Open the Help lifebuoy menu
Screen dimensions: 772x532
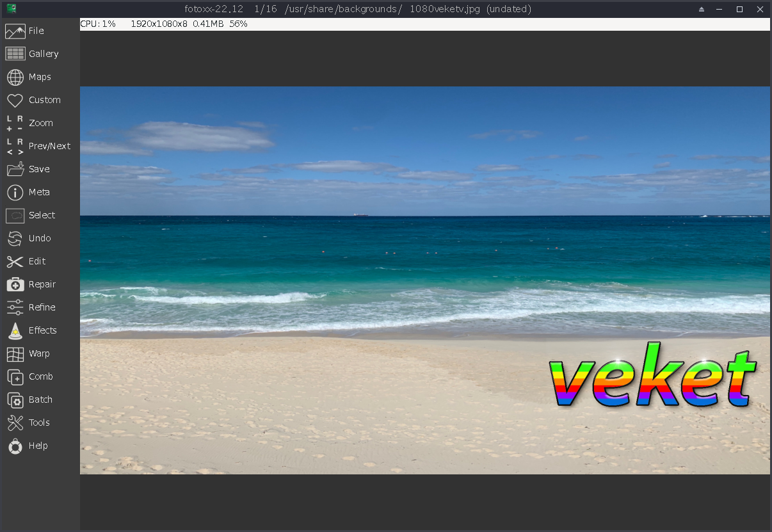(28, 446)
